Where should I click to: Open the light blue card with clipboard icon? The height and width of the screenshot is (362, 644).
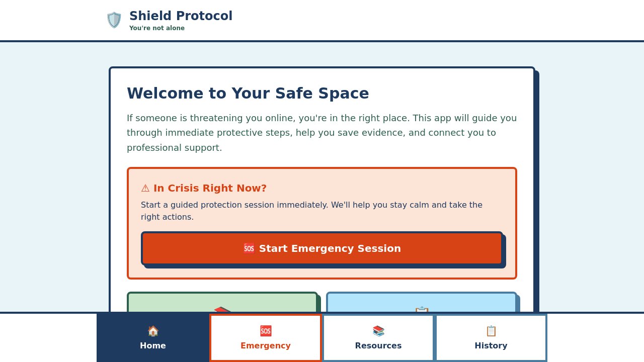tap(422, 302)
